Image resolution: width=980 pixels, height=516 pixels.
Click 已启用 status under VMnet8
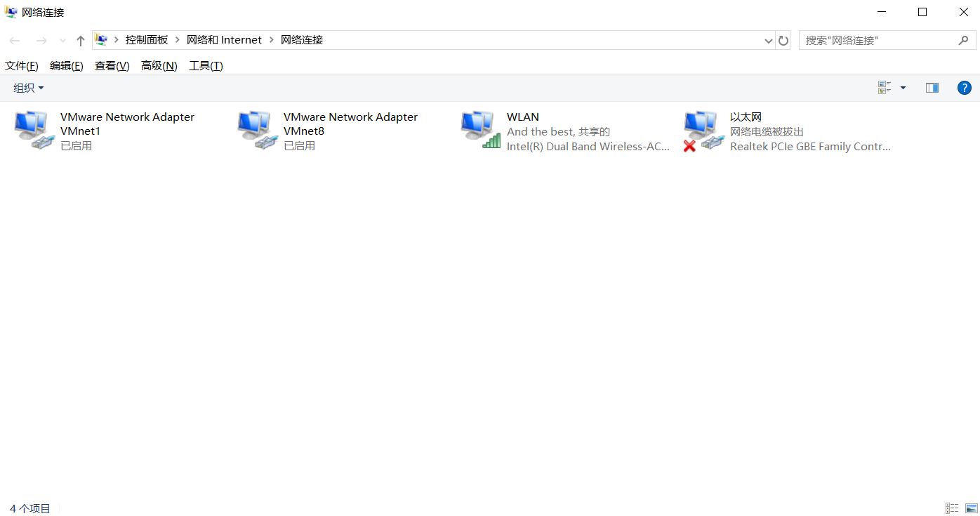299,145
